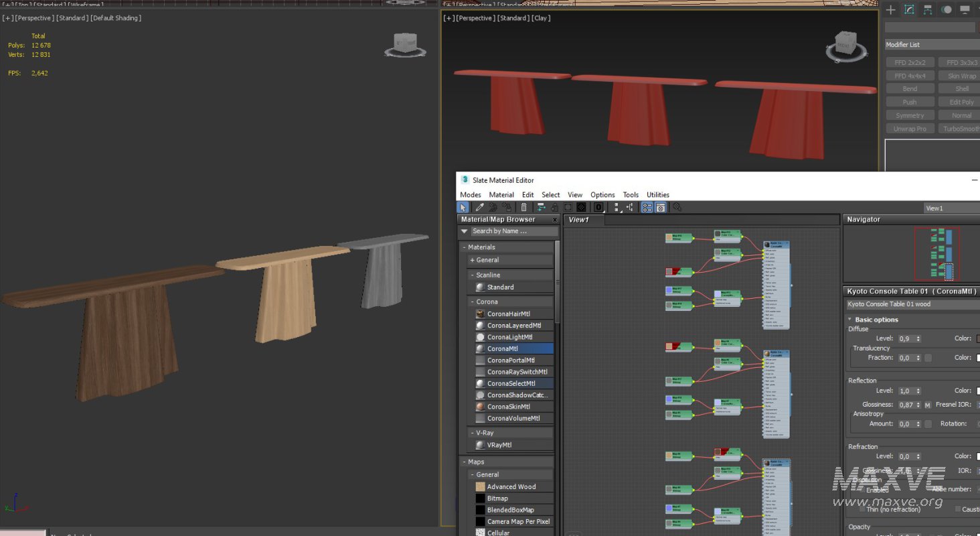Image resolution: width=980 pixels, height=536 pixels.
Task: Toggle the Material/Map Browser panel icon
Action: point(647,208)
